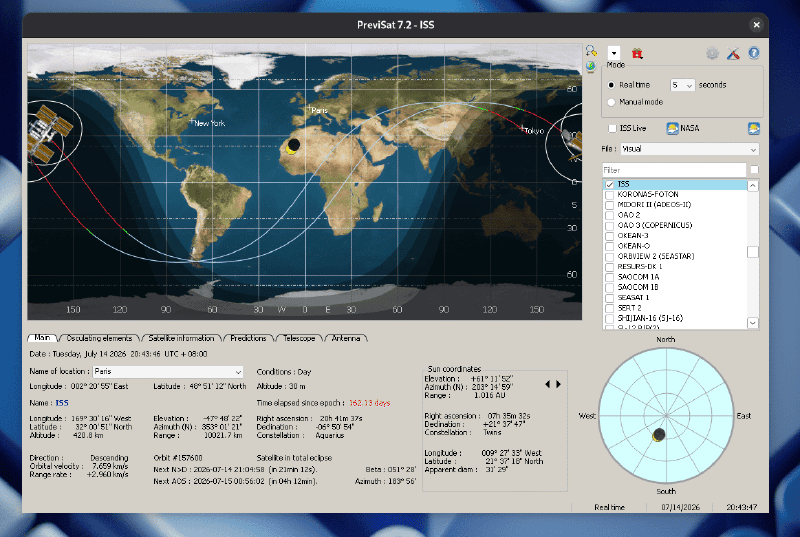Select SAOCOM 1B in satellite list

[638, 287]
